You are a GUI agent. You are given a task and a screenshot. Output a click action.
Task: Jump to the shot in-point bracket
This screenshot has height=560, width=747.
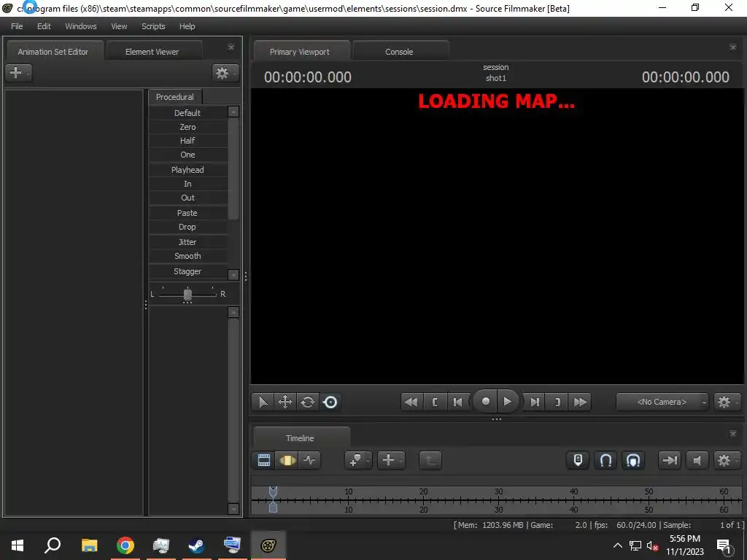tap(435, 402)
